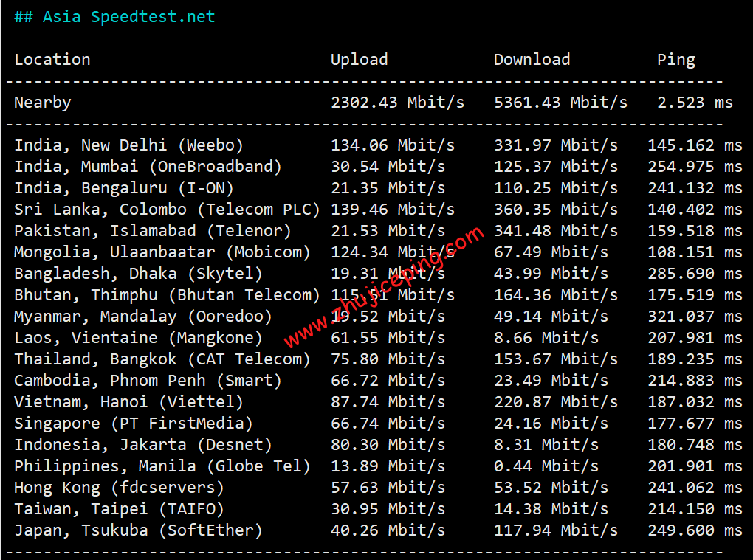
Task: Select Singapore ping "177.677 ms"
Action: pos(695,424)
